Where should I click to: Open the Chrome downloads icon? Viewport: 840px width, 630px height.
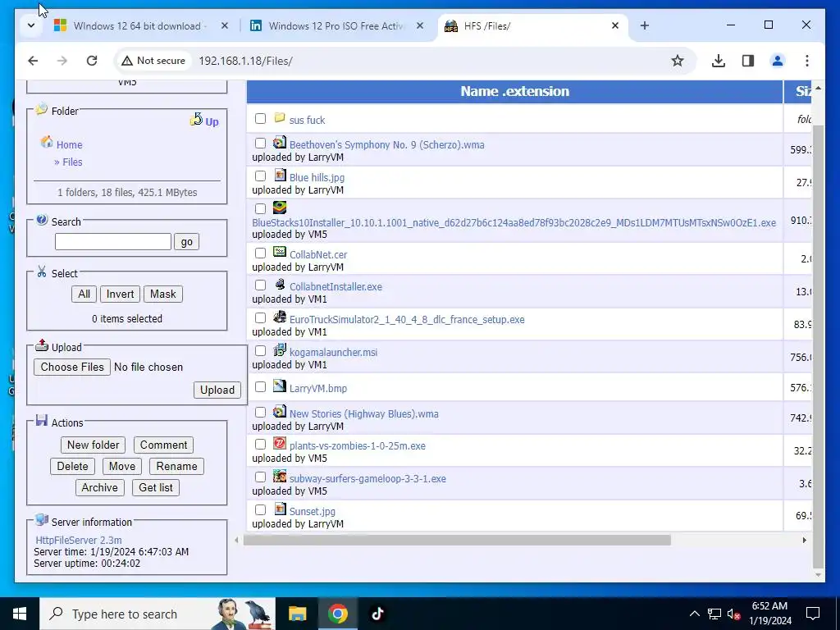coord(719,61)
